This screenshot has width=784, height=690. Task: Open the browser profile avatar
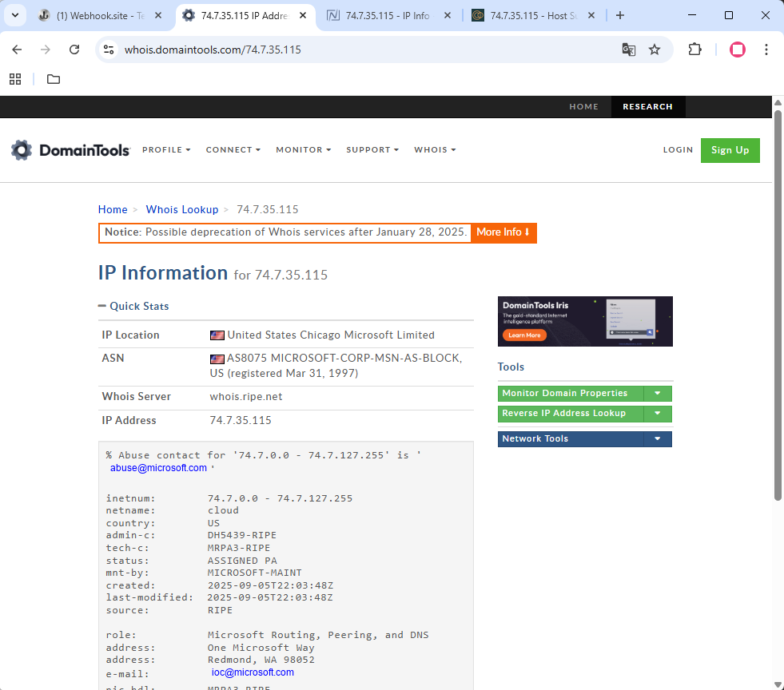click(738, 50)
